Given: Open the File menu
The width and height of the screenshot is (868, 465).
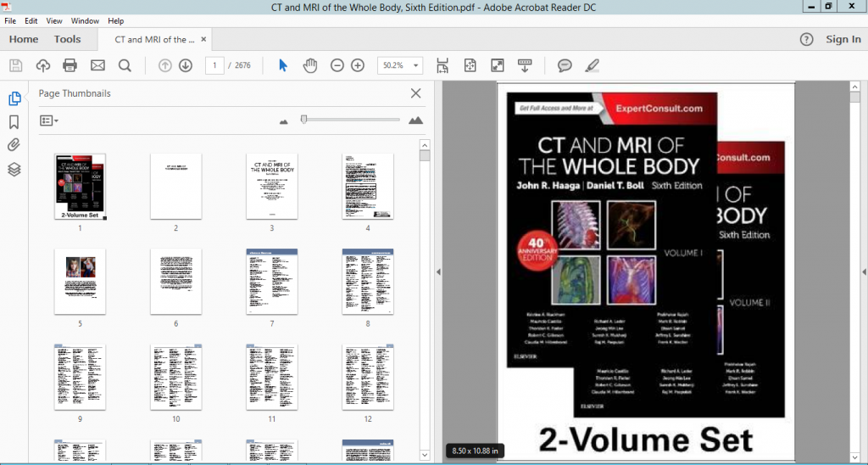Looking at the screenshot, I should coord(10,21).
